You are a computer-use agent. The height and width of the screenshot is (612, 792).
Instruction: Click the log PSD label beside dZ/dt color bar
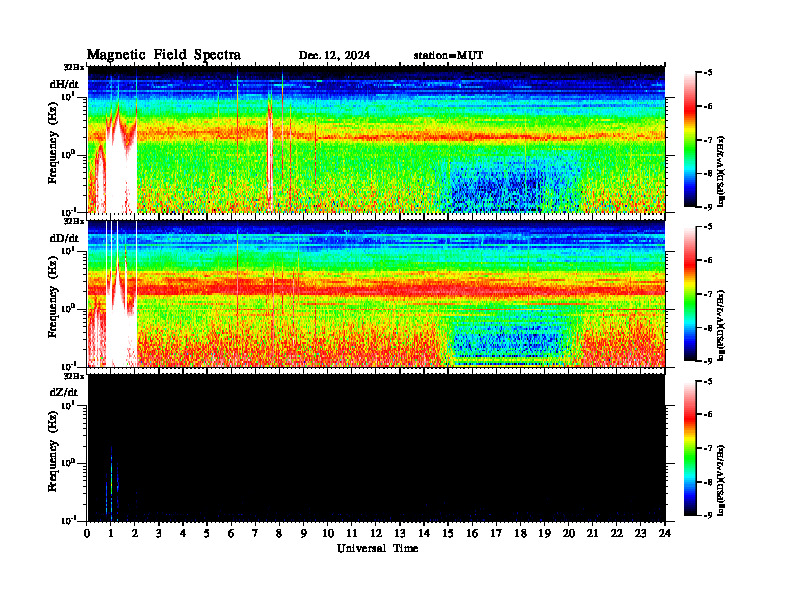(x=721, y=480)
